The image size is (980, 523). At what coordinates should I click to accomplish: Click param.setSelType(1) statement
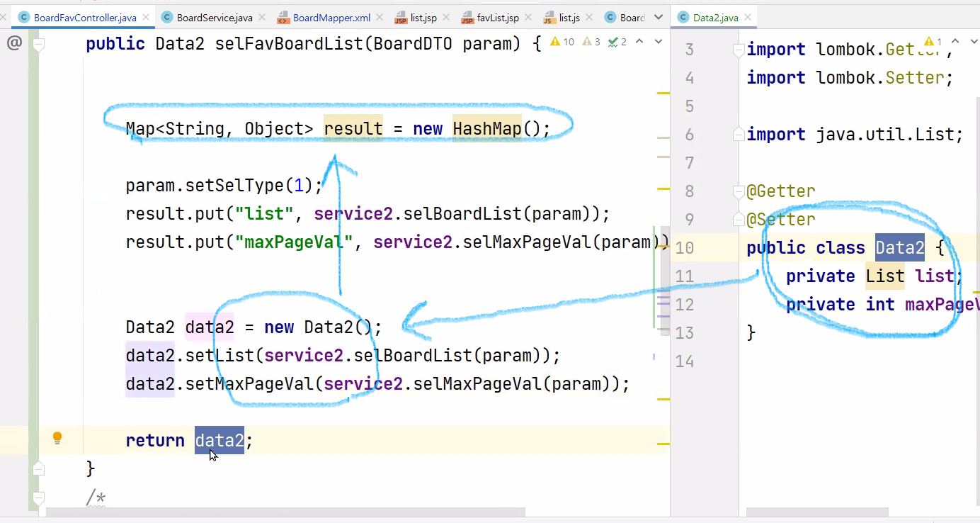point(224,186)
